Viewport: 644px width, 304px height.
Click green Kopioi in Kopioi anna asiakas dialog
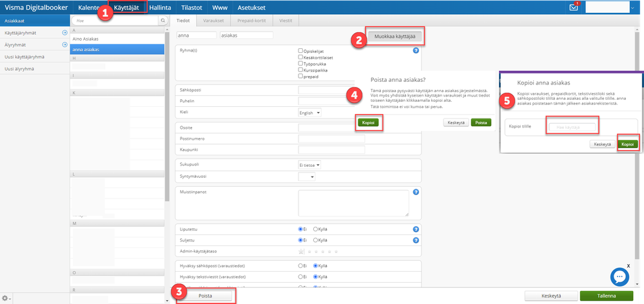pos(629,144)
